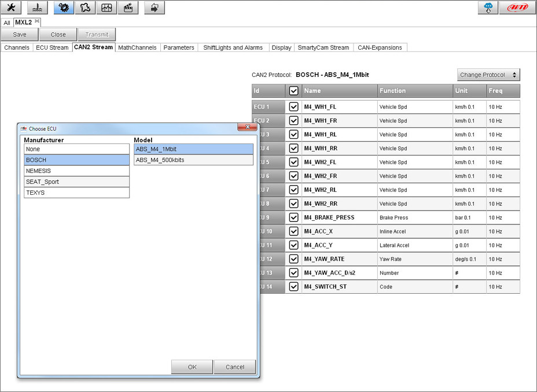This screenshot has height=392, width=537.
Task: Confirm ECU choice with OK
Action: click(192, 367)
